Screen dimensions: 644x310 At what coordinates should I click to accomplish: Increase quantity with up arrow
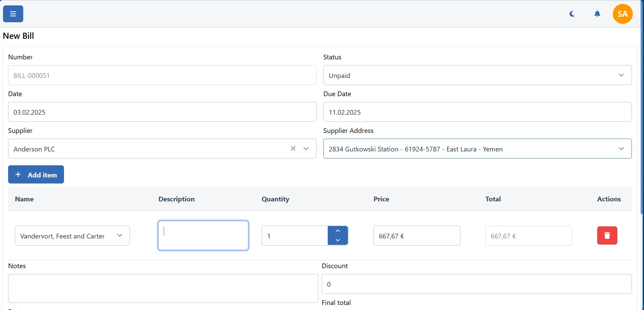coord(338,231)
